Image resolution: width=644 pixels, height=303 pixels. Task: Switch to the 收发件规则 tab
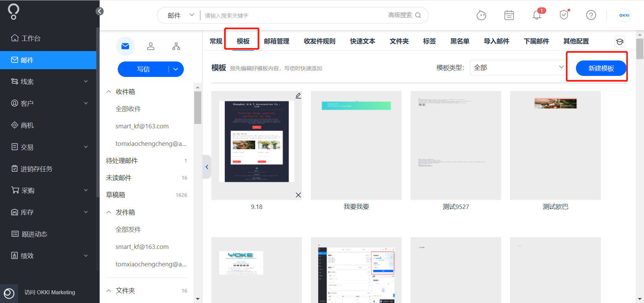(320, 41)
